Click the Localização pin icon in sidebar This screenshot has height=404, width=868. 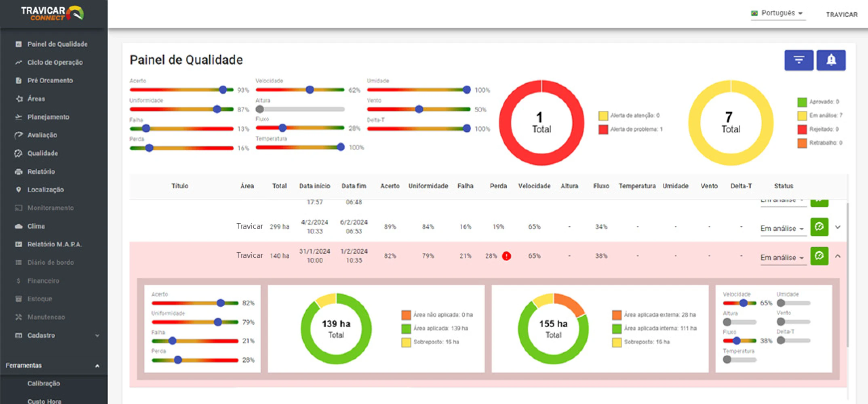[19, 189]
